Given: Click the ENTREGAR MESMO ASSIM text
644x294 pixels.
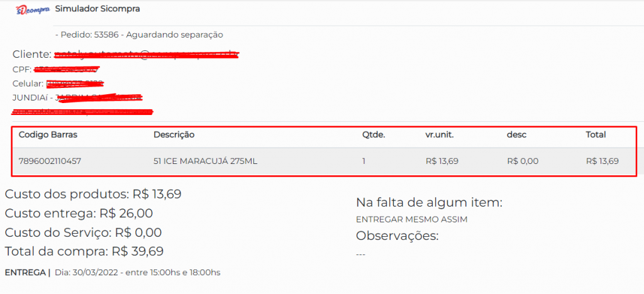Looking at the screenshot, I should tap(411, 219).
